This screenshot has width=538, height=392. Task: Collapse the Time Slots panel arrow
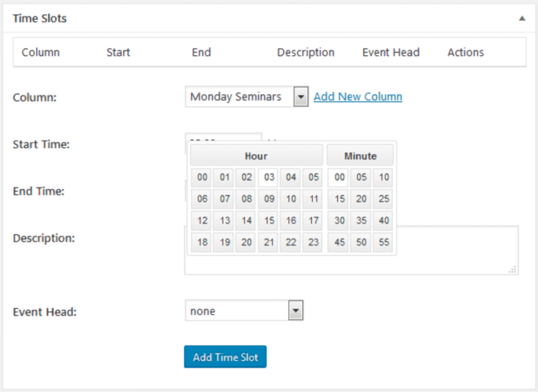click(x=522, y=18)
